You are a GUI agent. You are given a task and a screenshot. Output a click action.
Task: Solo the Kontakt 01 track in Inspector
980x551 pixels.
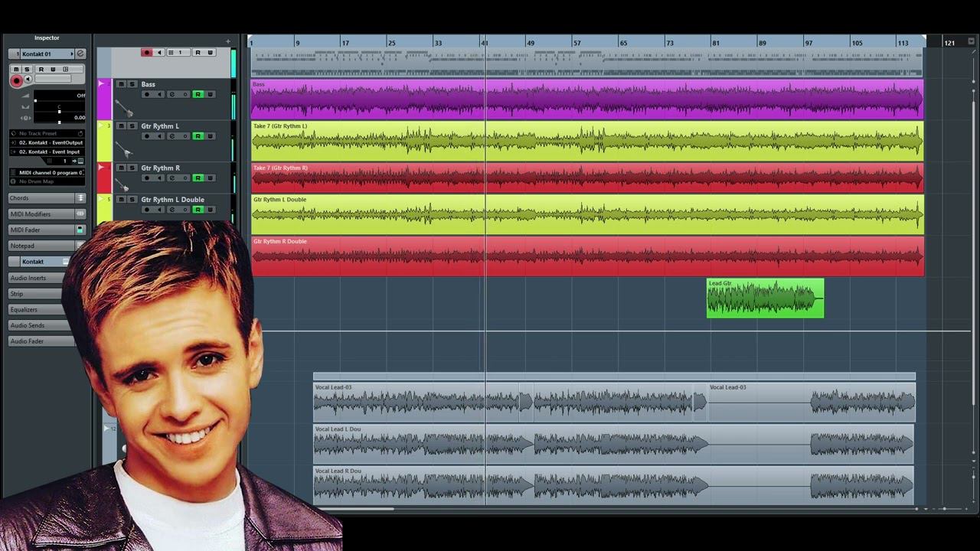pyautogui.click(x=27, y=70)
